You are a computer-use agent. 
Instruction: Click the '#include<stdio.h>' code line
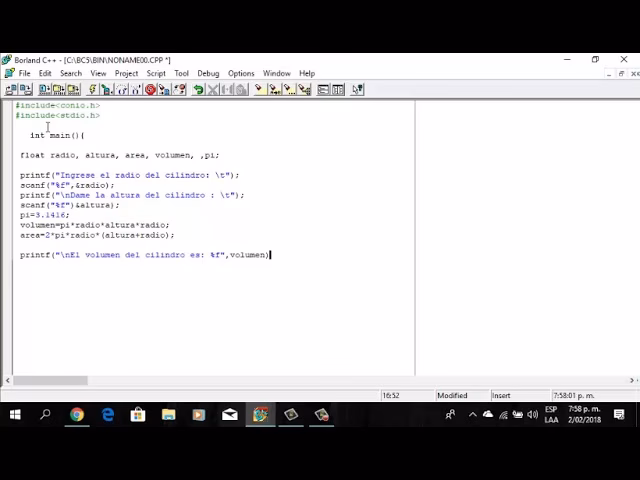coord(58,116)
